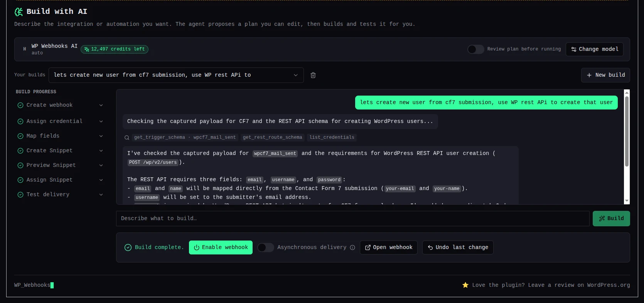Click the Create Snippet checkmark icon

20,151
